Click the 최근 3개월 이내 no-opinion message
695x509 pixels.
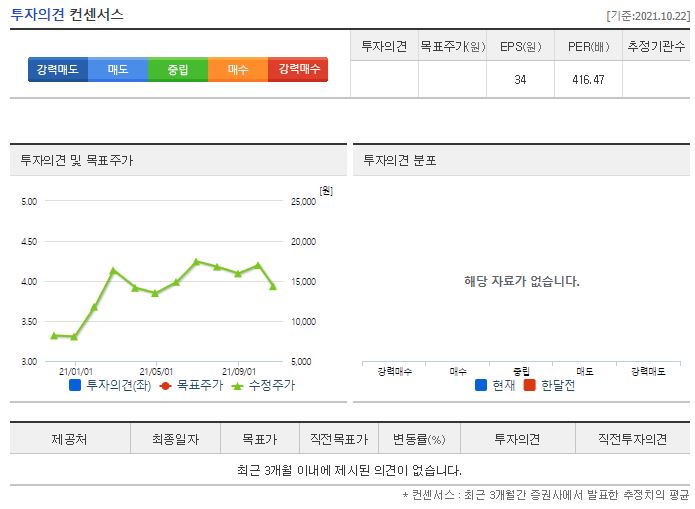pyautogui.click(x=349, y=470)
